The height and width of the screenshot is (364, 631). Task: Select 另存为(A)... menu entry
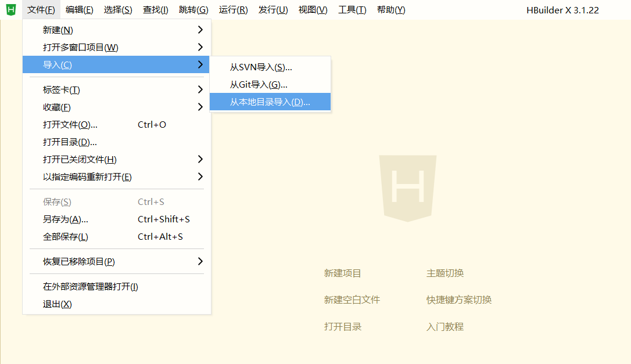[116, 219]
